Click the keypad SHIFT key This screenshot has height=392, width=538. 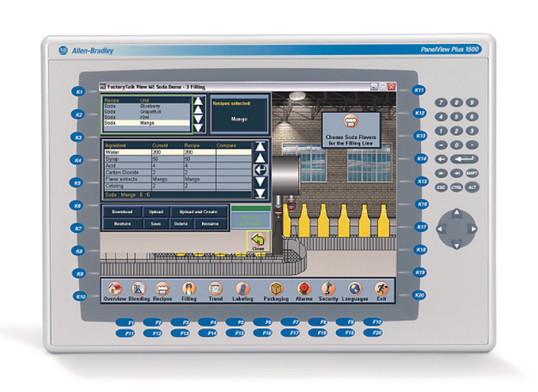click(x=472, y=174)
